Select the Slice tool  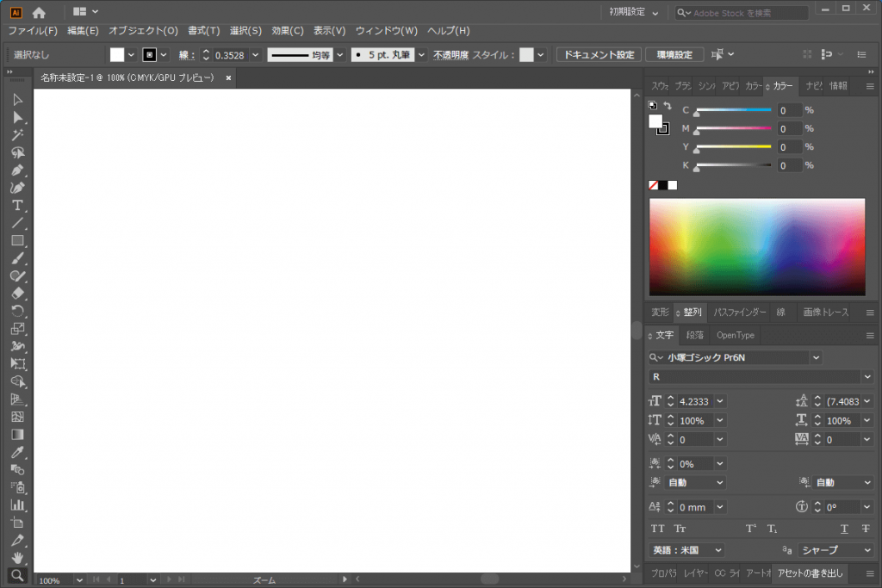pos(17,540)
